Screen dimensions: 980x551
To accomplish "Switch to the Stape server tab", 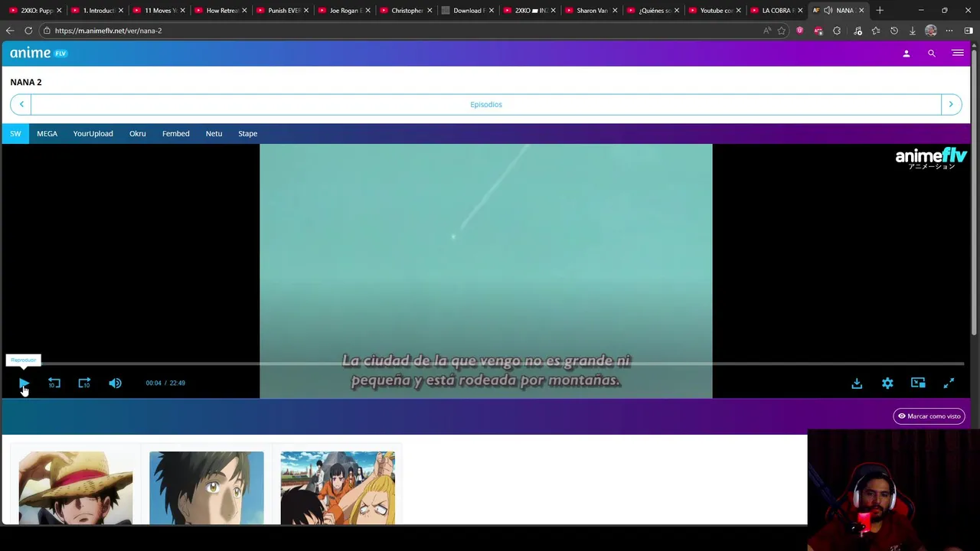I will point(247,133).
